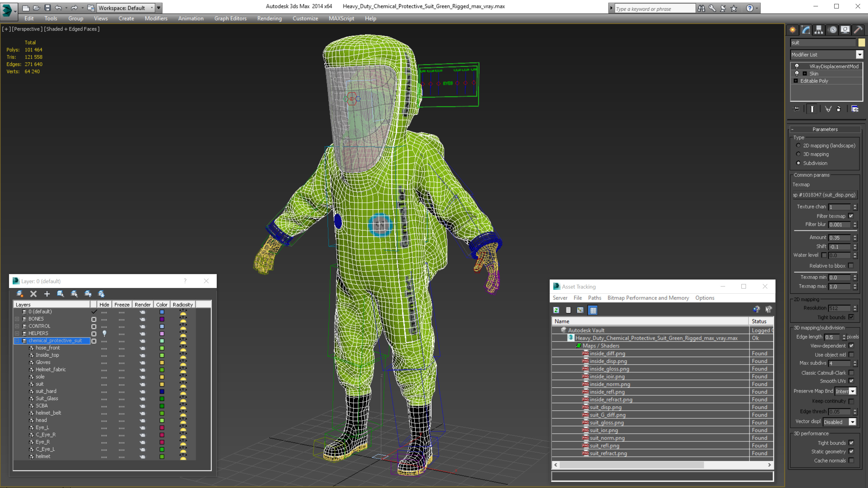
Task: Open the MAXScript menu
Action: [341, 18]
